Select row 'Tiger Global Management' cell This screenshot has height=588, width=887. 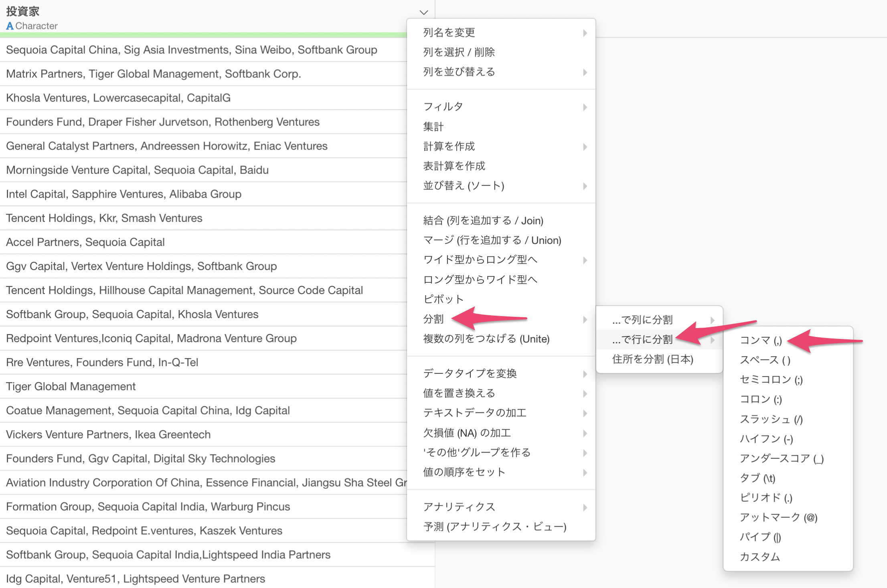(x=203, y=387)
